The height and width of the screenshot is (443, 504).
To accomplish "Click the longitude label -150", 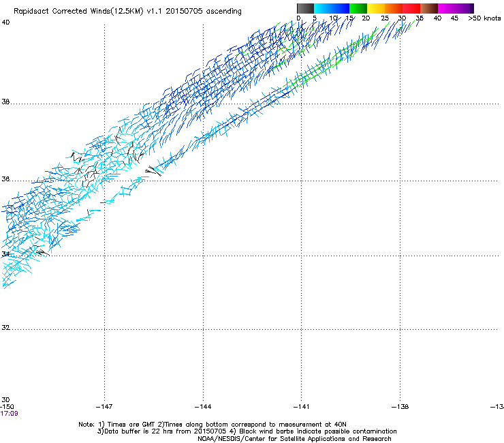I will click(x=7, y=407).
